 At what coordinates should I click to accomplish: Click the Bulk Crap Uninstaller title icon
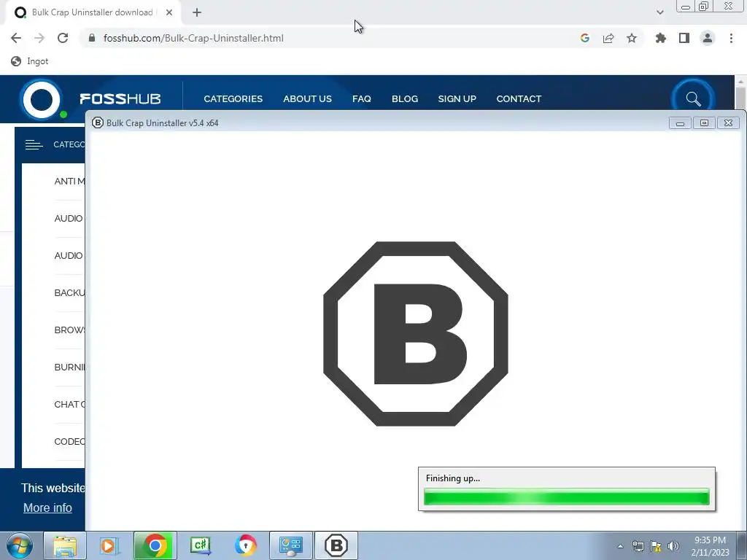click(97, 122)
